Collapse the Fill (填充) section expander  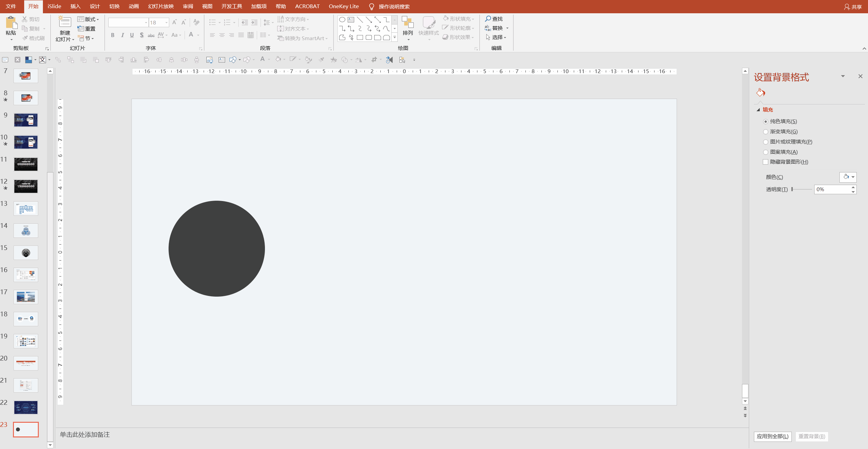coord(758,110)
